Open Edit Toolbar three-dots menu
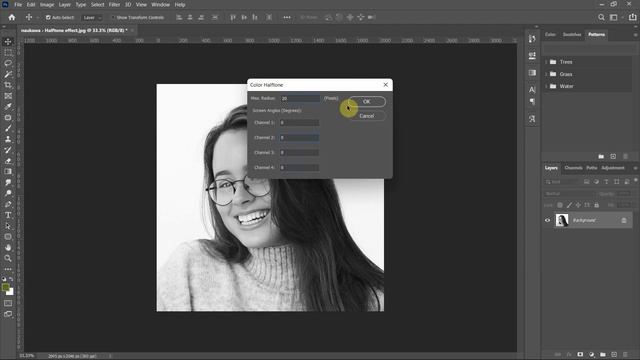Image resolution: width=640 pixels, height=360 pixels. point(8,269)
